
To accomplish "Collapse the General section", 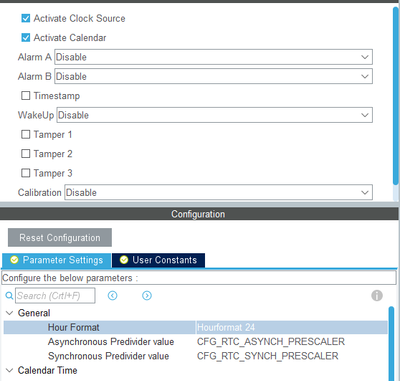I will [10, 313].
